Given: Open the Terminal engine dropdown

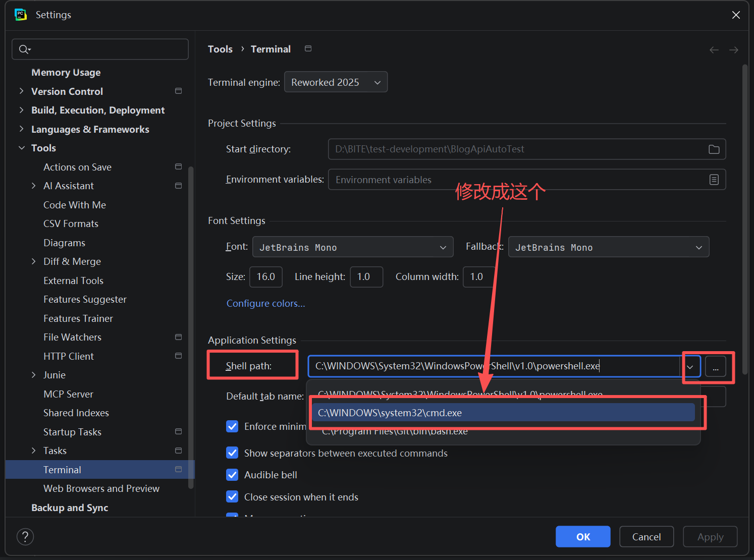Looking at the screenshot, I should point(336,82).
